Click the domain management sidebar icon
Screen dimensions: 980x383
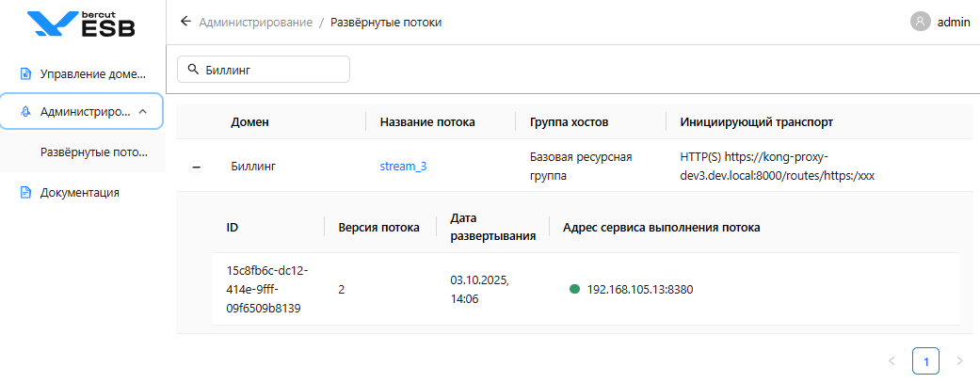point(26,72)
